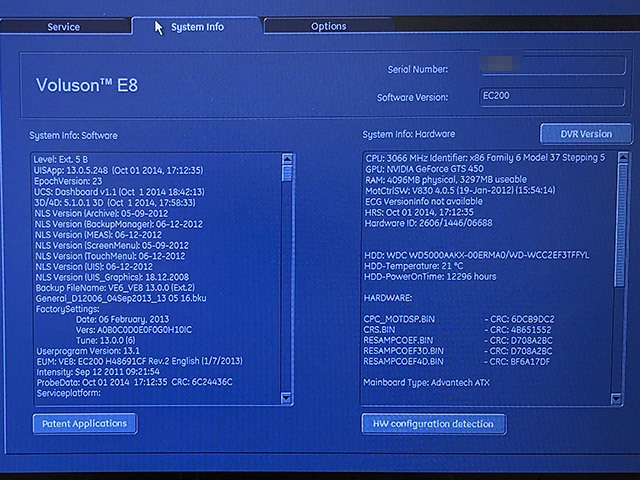The width and height of the screenshot is (640, 480).
Task: Select the EUM: VE8: EC200 line
Action: [x=140, y=361]
